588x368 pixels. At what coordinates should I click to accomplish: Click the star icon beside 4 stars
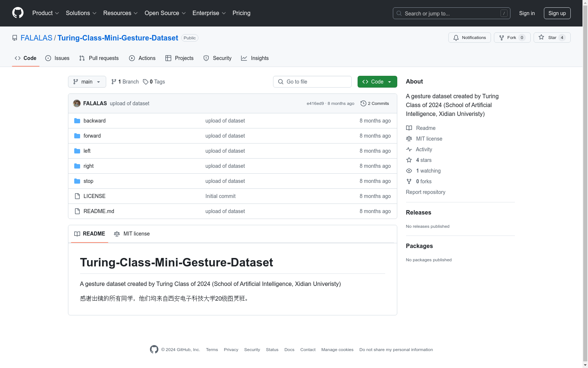tap(409, 160)
